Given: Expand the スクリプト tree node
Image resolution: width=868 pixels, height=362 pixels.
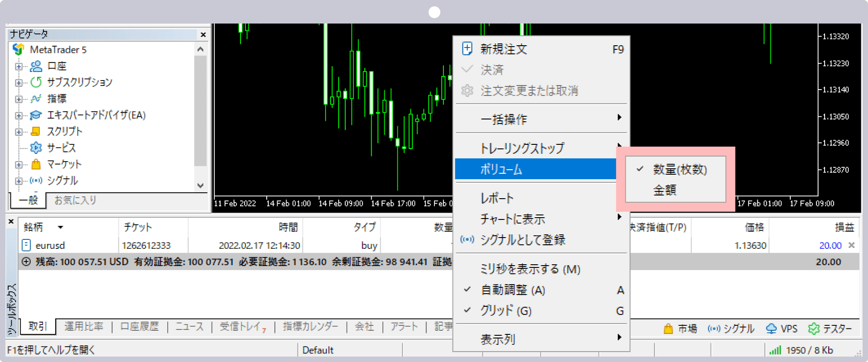Looking at the screenshot, I should (x=19, y=132).
